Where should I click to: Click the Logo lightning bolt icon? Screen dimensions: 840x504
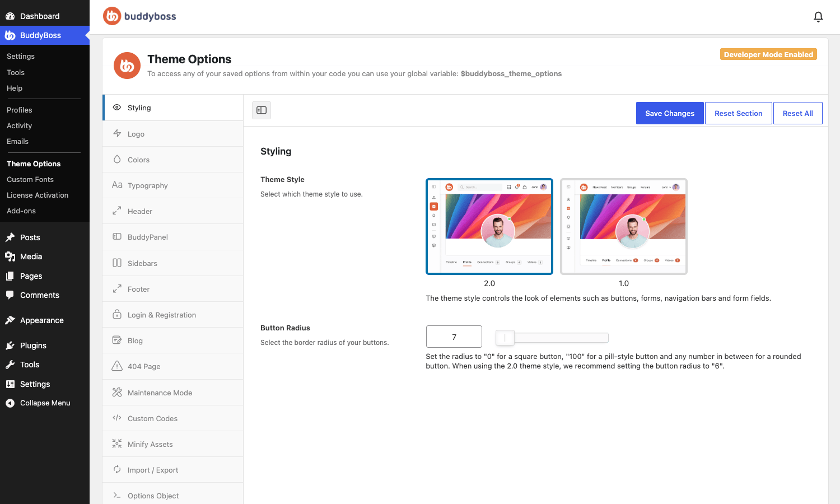coord(117,133)
